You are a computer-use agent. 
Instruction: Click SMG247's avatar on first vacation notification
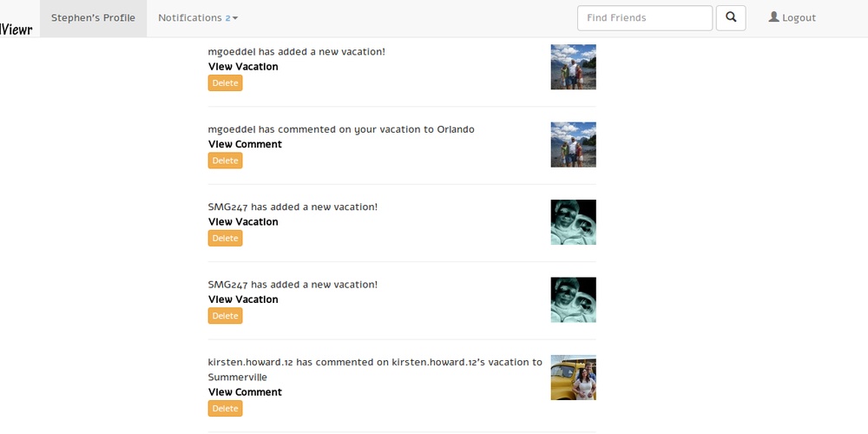573,222
